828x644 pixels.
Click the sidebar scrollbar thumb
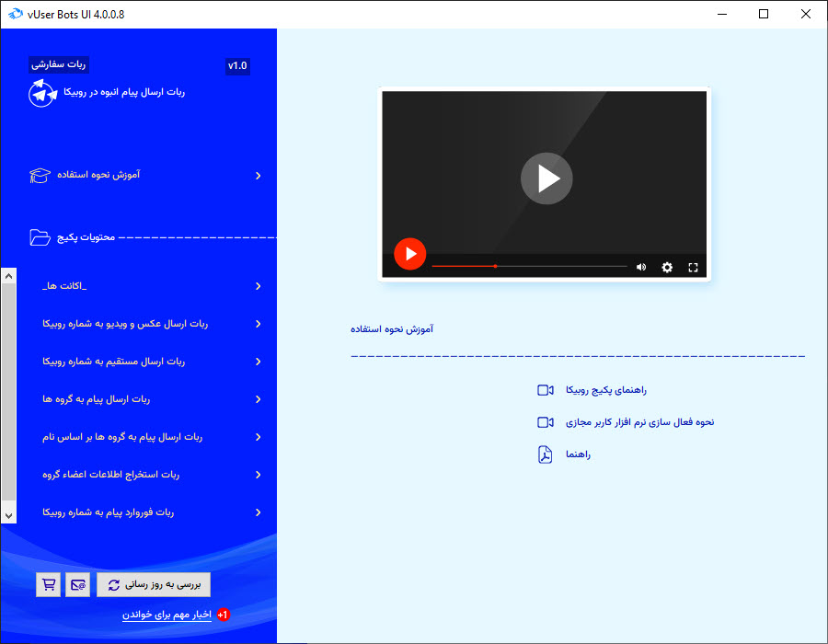[8, 392]
